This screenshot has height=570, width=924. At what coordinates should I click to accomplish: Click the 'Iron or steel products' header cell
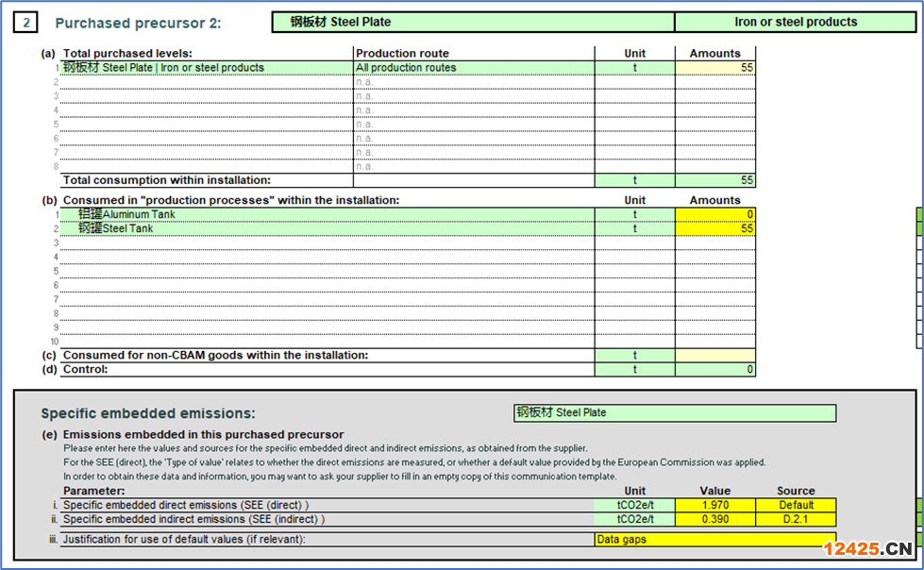(x=795, y=22)
